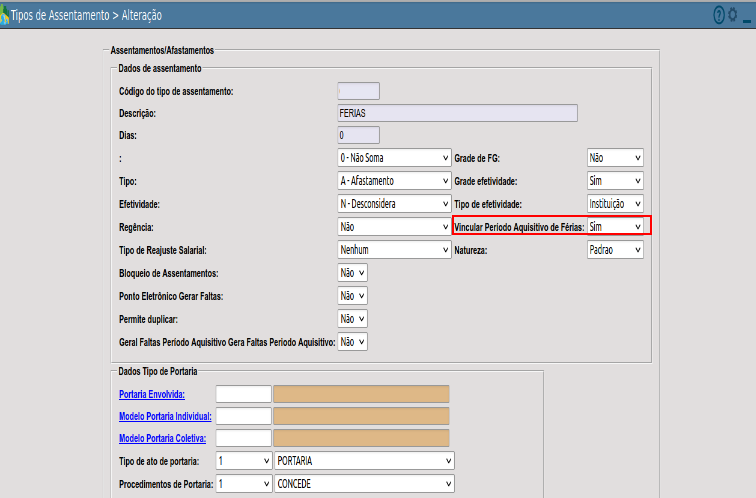The image size is (756, 498).
Task: Click the Dias input field
Action: coord(359,135)
